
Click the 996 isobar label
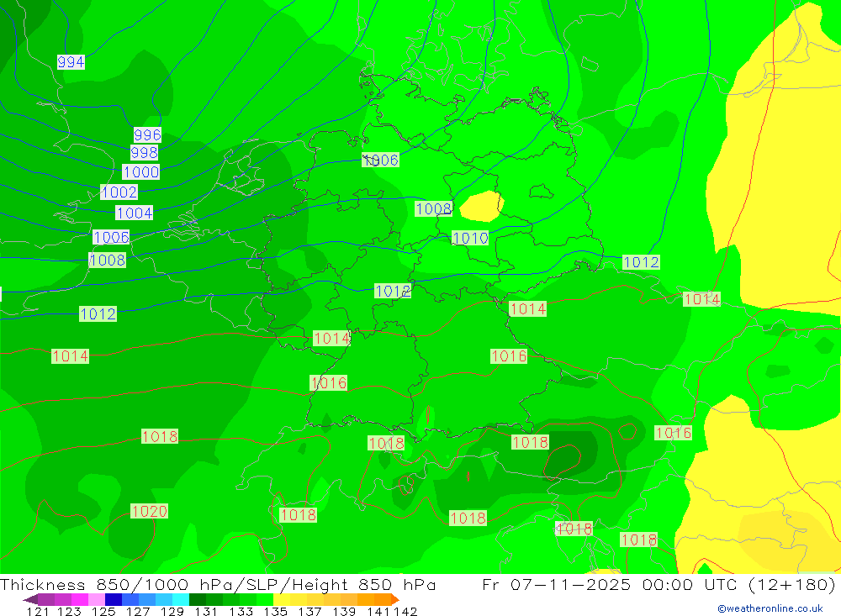coord(147,134)
